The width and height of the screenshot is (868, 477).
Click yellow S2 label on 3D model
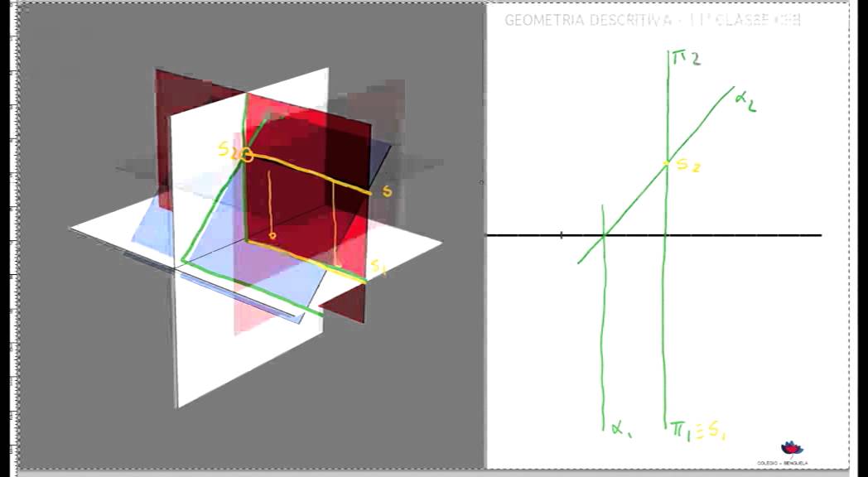[x=228, y=149]
